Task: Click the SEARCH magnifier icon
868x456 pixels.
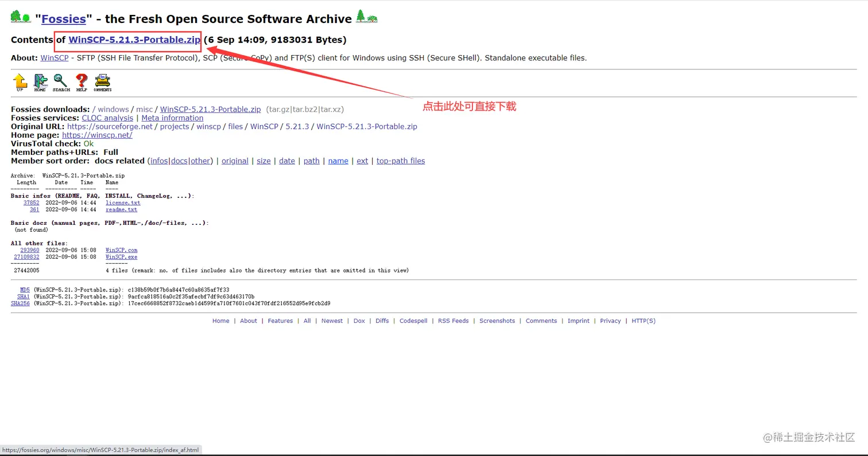Action: [x=61, y=83]
